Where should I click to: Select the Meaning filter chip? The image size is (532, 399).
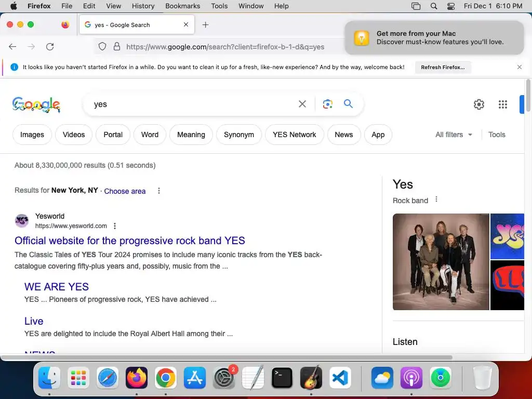coord(191,135)
